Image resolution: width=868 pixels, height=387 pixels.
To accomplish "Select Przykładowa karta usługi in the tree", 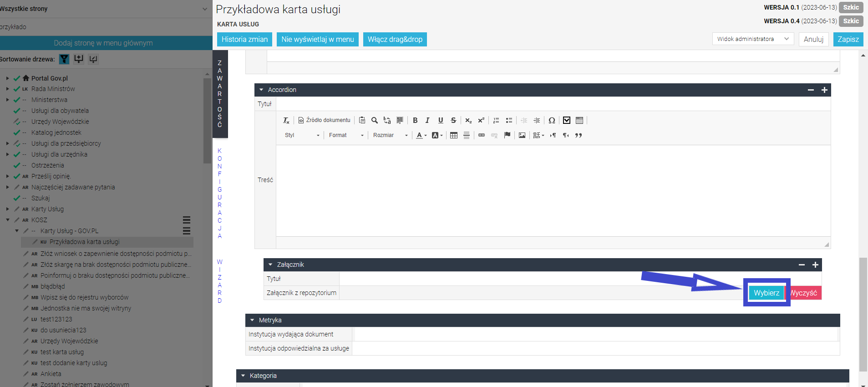I will point(85,242).
